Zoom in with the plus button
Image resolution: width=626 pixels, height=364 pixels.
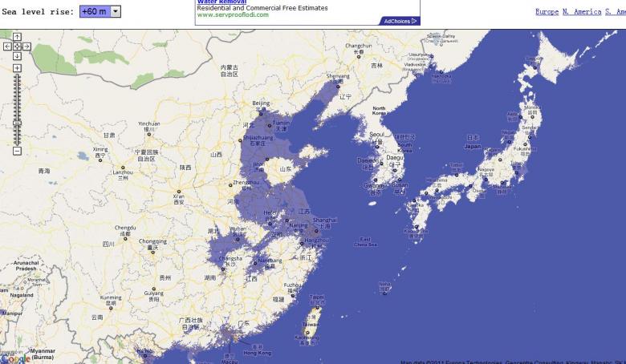click(x=17, y=68)
